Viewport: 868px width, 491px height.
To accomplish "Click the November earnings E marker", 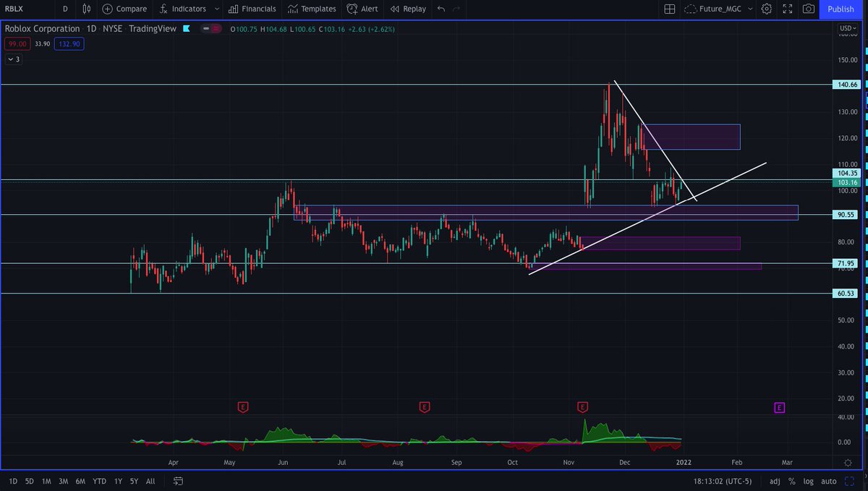I will coord(583,407).
